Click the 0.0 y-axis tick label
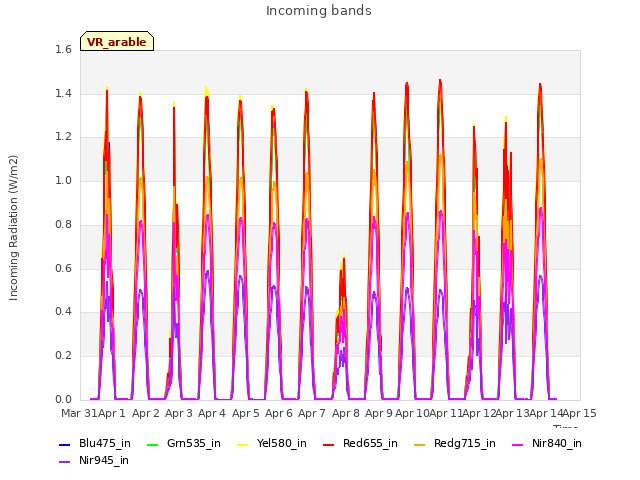The image size is (640, 480). (x=63, y=399)
